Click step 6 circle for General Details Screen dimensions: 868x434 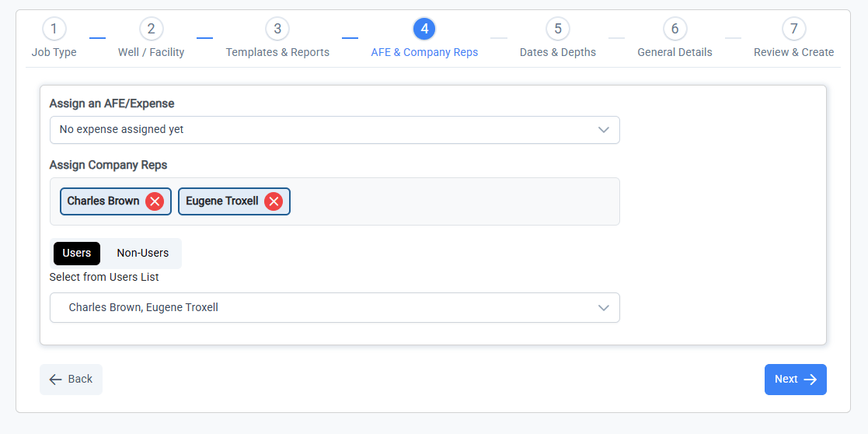pyautogui.click(x=675, y=29)
